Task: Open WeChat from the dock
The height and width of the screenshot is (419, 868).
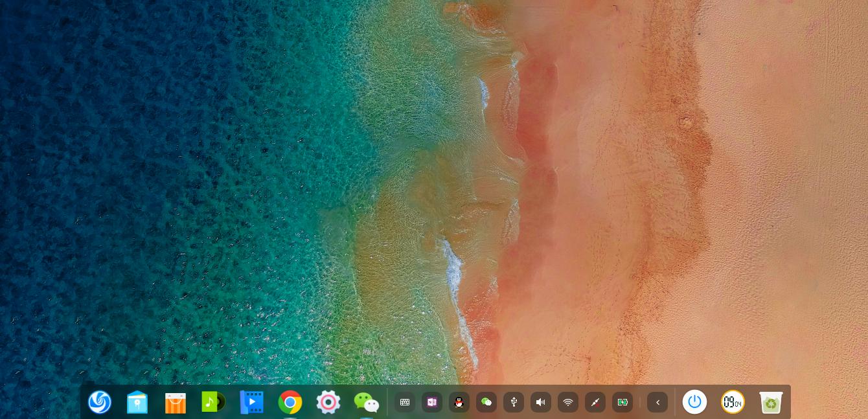Action: [367, 402]
